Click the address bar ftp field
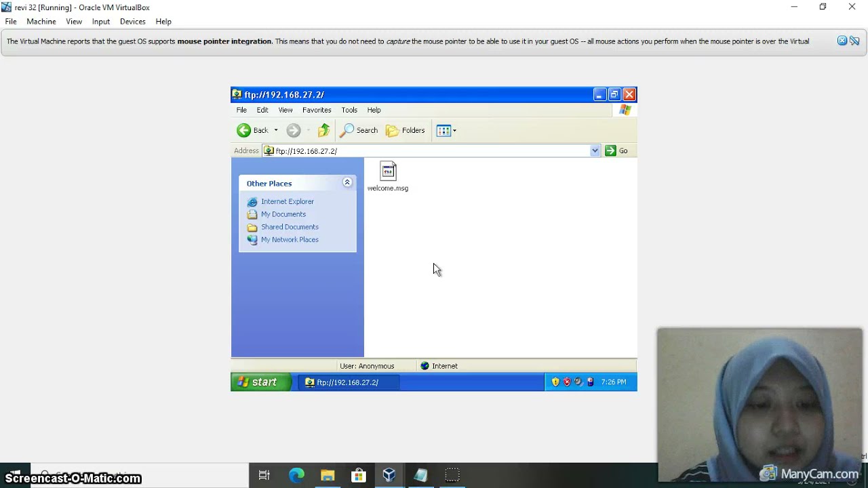Screen dimensions: 868x488 click(x=432, y=150)
